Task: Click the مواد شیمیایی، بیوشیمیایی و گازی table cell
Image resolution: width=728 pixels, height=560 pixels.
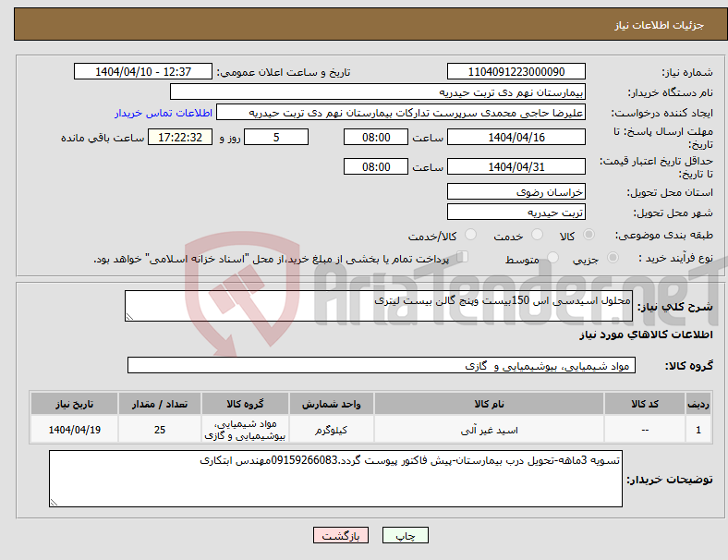Action: click(245, 430)
